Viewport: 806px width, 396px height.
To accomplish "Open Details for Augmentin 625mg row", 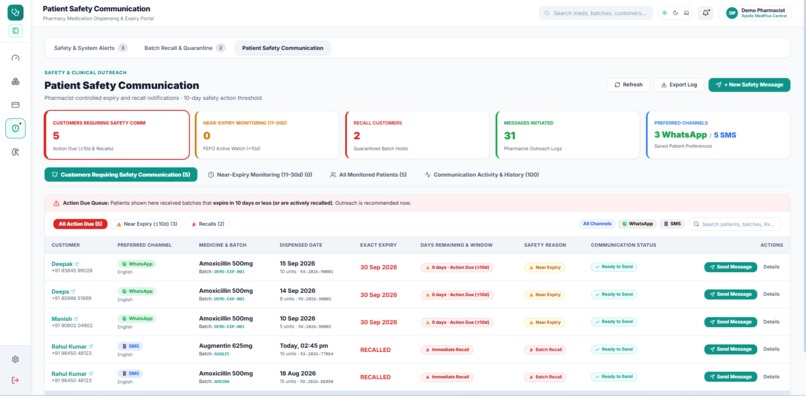I will point(771,349).
